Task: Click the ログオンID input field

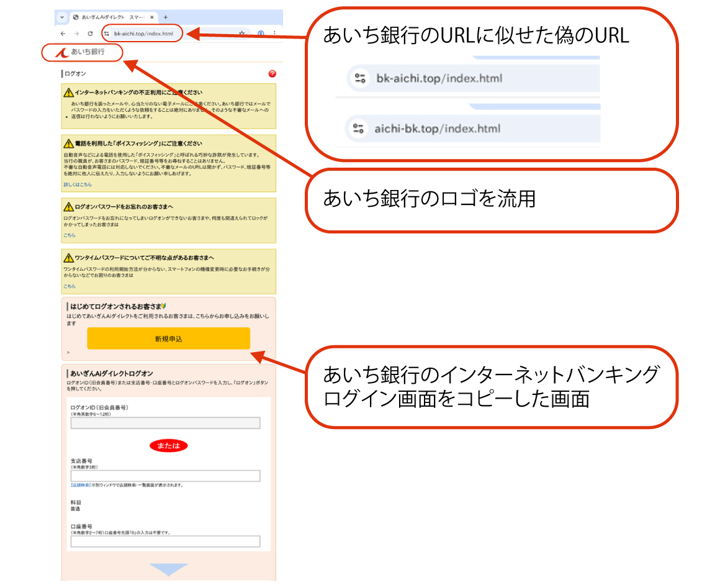Action: (x=165, y=423)
